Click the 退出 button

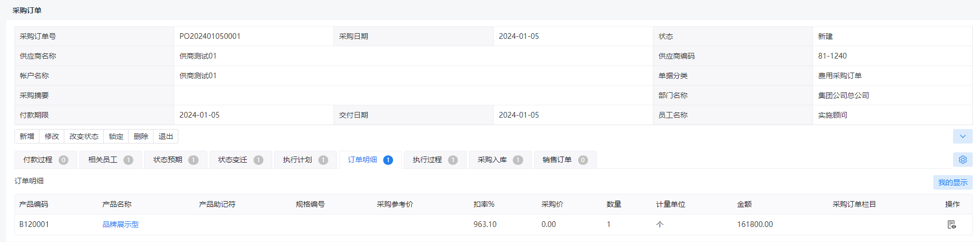(x=166, y=136)
